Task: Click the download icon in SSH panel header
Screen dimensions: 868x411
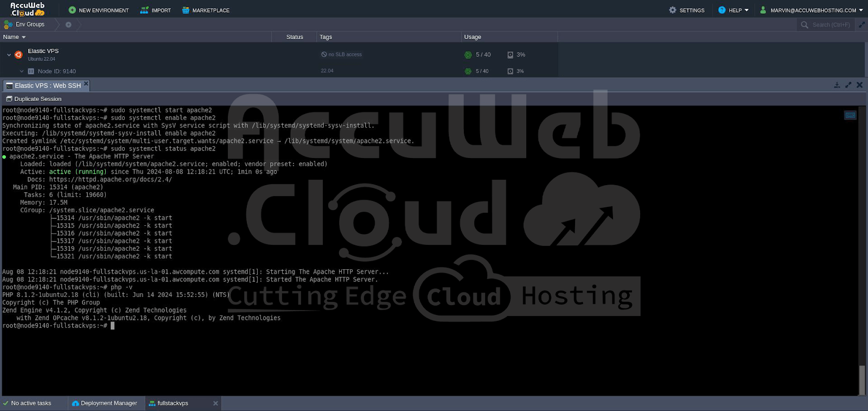Action: [x=837, y=85]
